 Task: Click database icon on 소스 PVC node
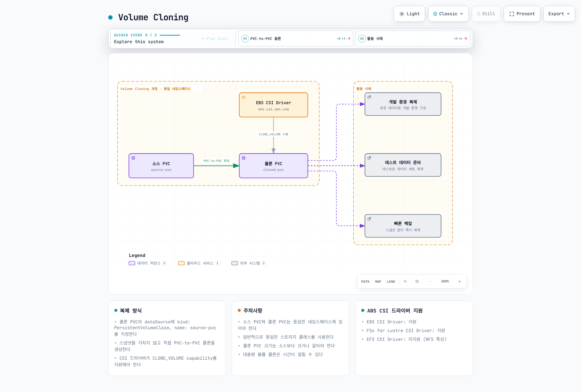[133, 158]
